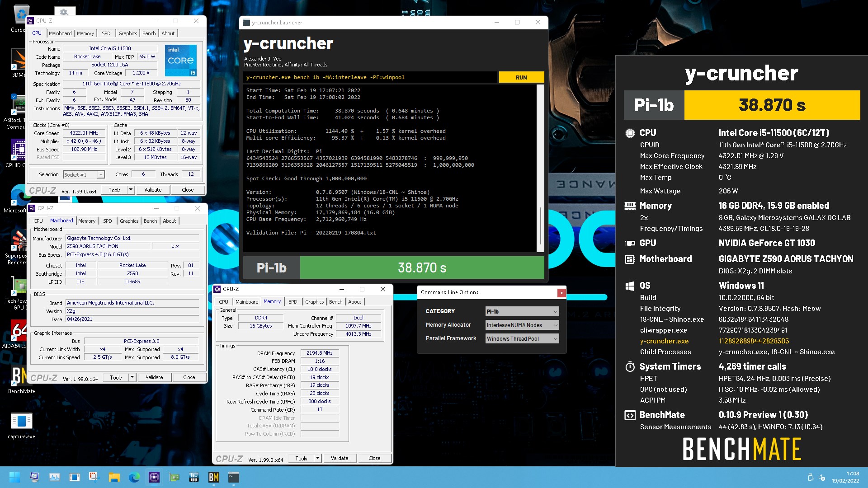Click Validate in Memory CPU-Z window

click(340, 458)
